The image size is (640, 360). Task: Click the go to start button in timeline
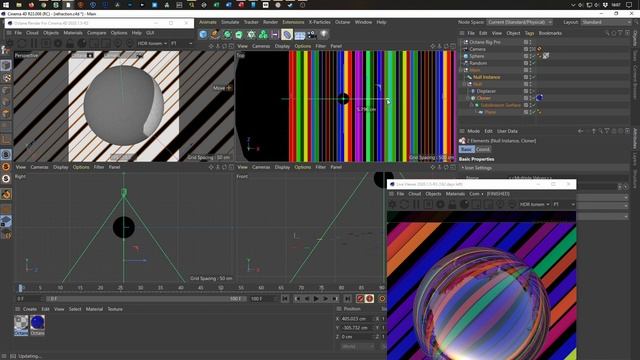(285, 299)
